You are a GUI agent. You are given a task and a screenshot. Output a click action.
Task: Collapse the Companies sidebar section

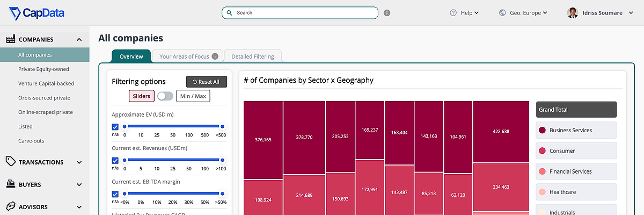pyautogui.click(x=79, y=39)
